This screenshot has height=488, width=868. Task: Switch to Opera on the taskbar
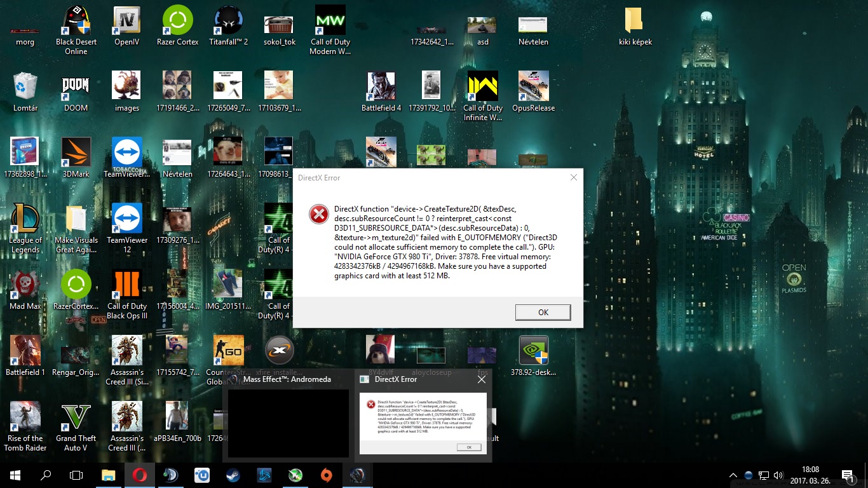click(139, 475)
